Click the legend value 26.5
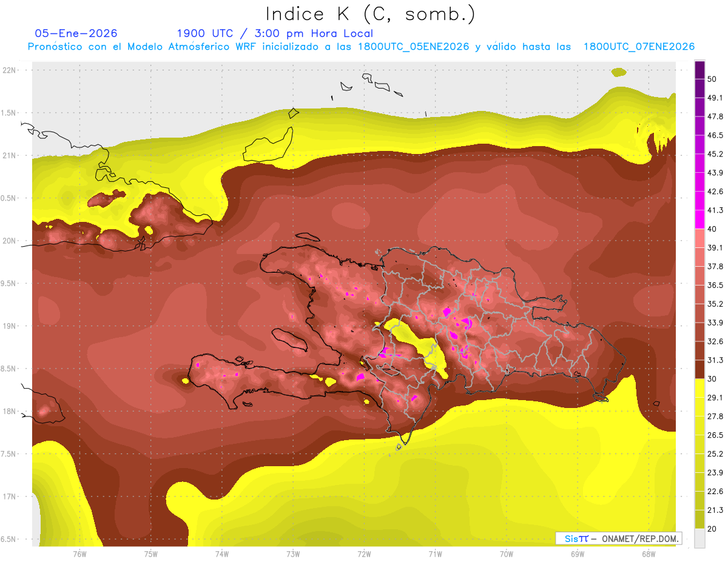 click(715, 435)
